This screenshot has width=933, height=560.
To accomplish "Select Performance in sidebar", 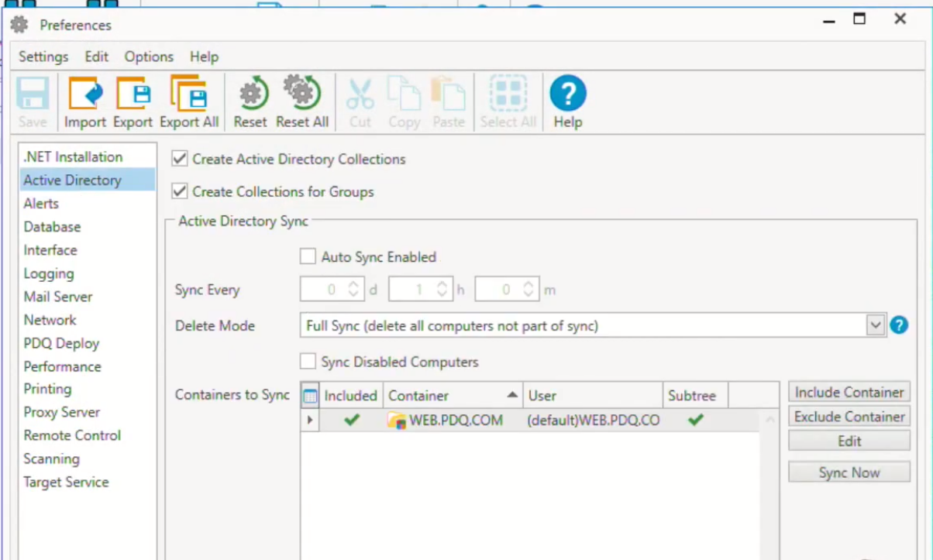I will click(x=87, y=366).
